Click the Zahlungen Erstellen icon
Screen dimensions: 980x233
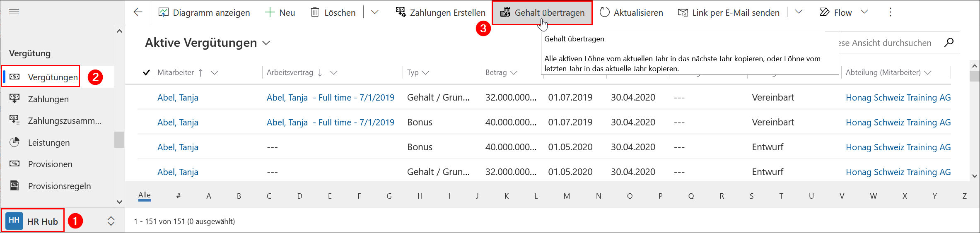(x=401, y=12)
